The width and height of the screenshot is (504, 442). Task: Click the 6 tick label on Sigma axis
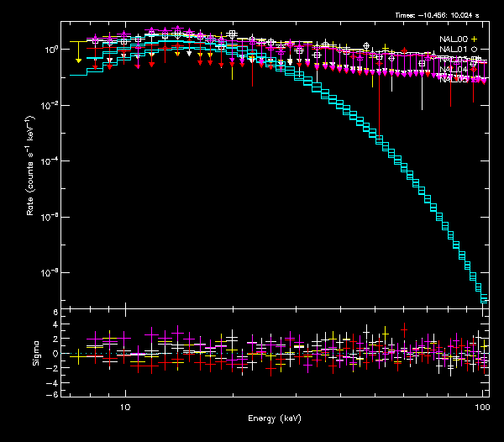point(55,312)
